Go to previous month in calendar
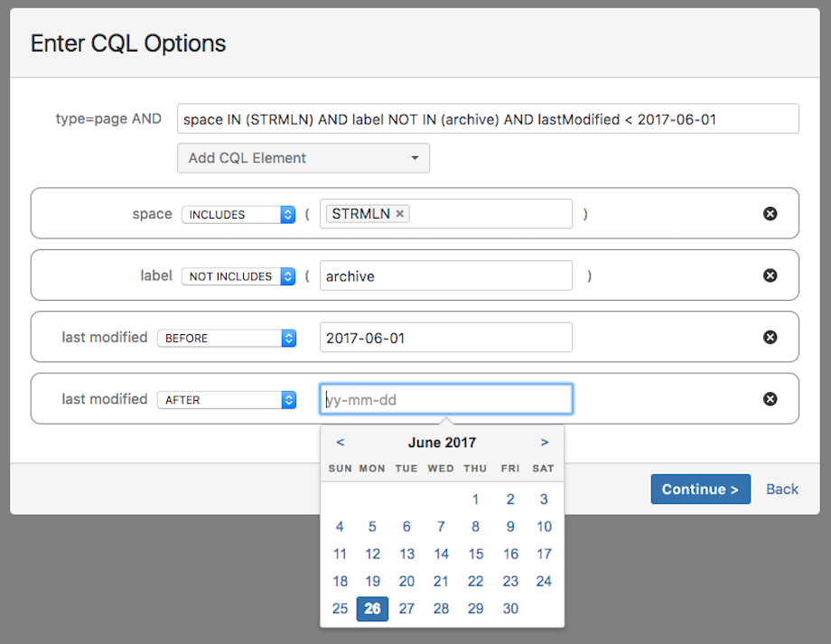Image resolution: width=831 pixels, height=644 pixels. [340, 443]
